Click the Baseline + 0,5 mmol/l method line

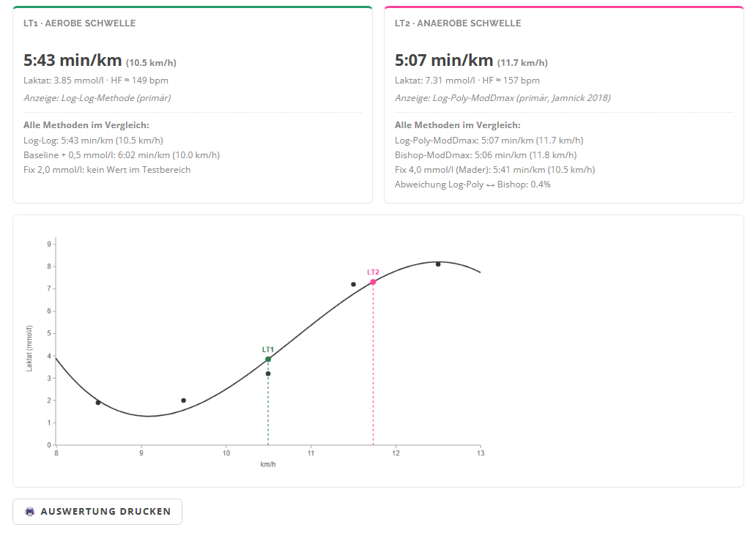(x=122, y=155)
